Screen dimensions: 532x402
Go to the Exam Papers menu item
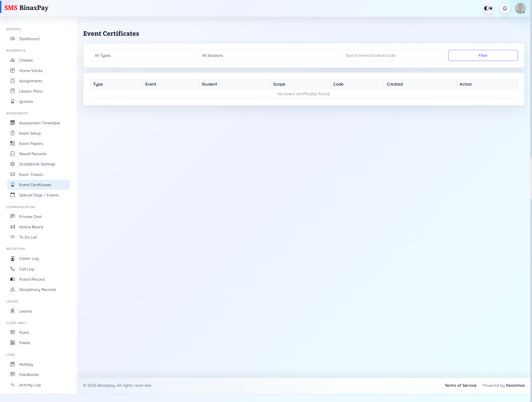[31, 144]
